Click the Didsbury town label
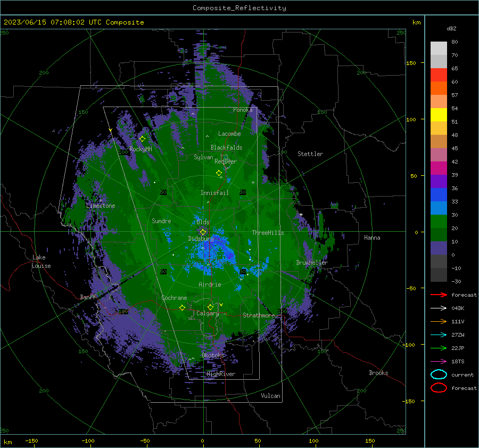The width and height of the screenshot is (479, 448). coord(201,239)
